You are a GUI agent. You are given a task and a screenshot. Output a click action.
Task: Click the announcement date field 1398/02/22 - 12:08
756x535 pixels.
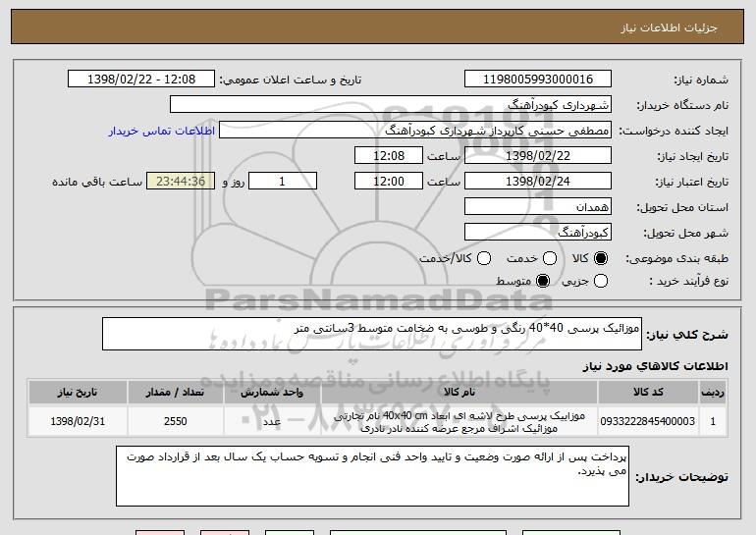click(x=141, y=80)
